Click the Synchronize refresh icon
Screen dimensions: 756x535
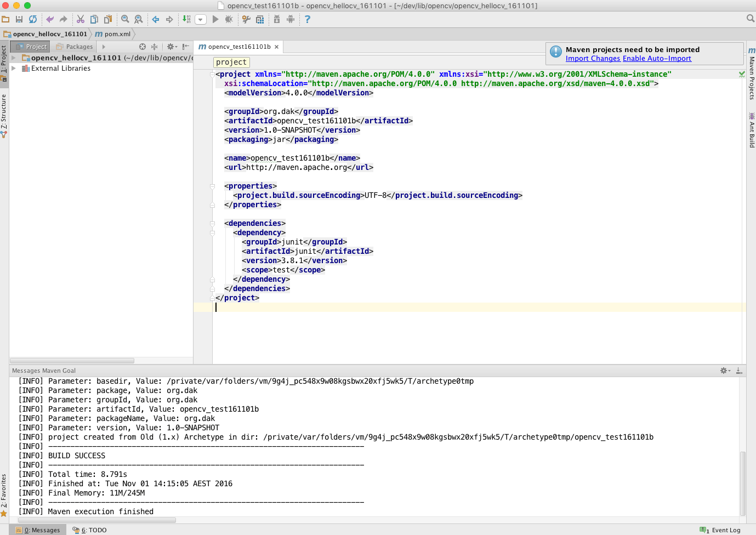(33, 19)
